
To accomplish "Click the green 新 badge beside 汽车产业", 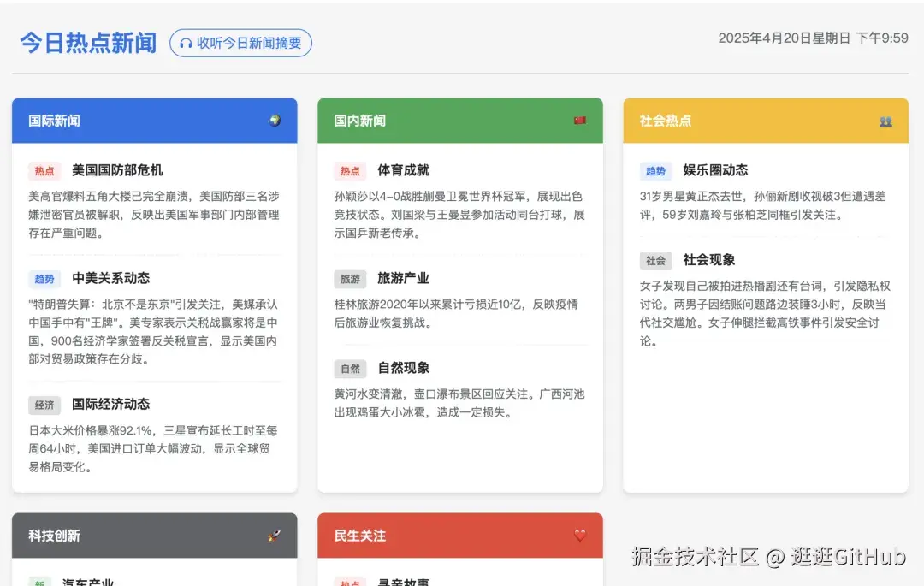I will [40, 582].
